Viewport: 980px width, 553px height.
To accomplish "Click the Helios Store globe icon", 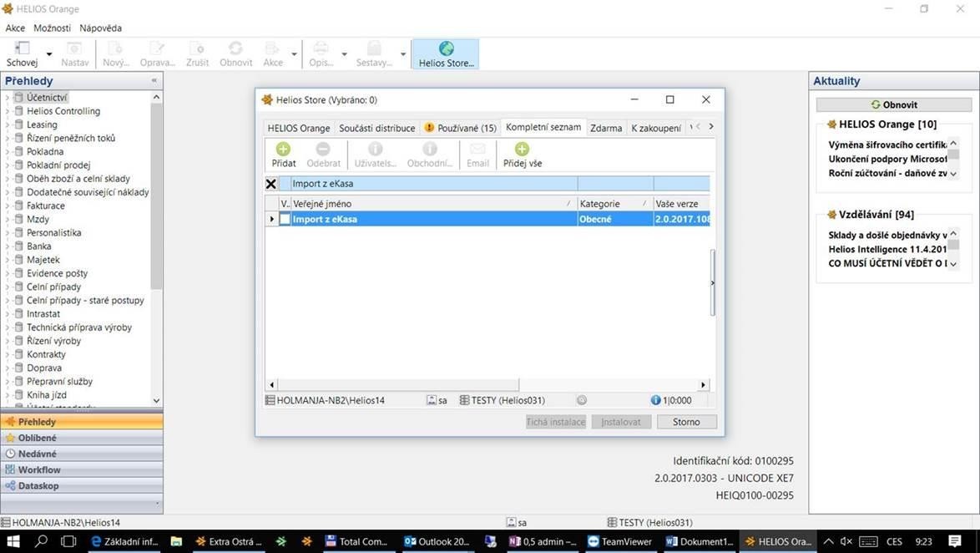I will click(x=446, y=49).
